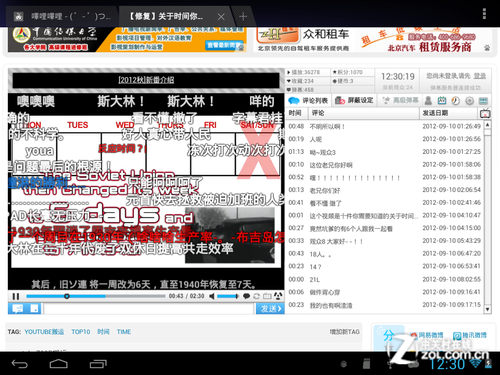Click the clock time in Android status bar

pyautogui.click(x=447, y=364)
